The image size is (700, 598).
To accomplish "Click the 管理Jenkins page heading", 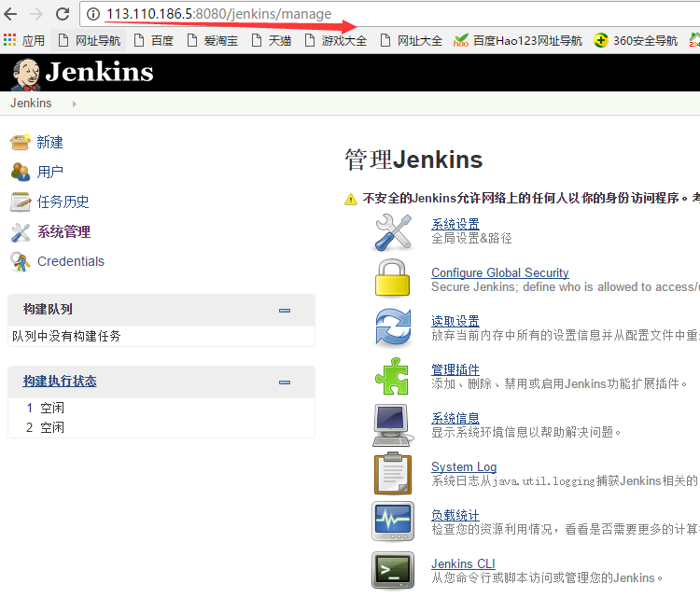I will [x=413, y=160].
